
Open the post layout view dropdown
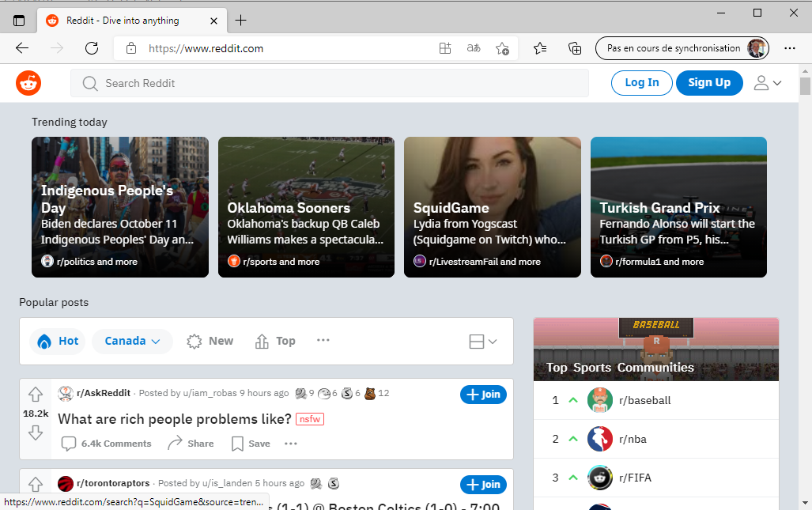tap(482, 341)
